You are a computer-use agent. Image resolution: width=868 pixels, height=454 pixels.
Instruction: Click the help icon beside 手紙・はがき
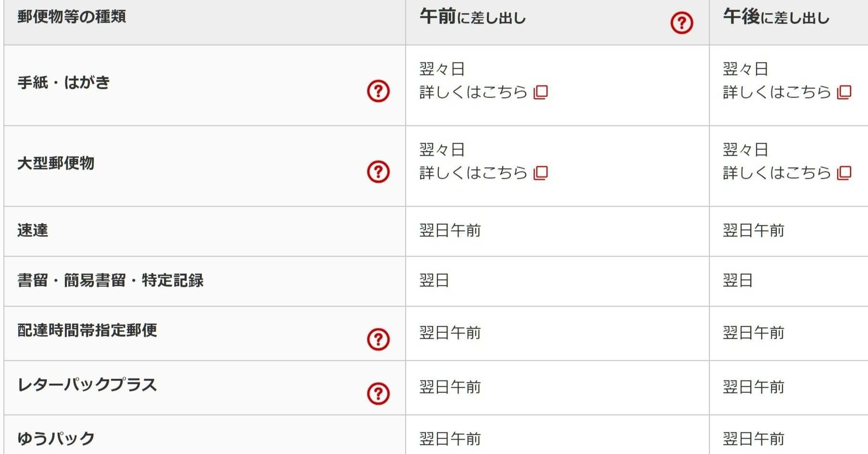click(x=379, y=91)
